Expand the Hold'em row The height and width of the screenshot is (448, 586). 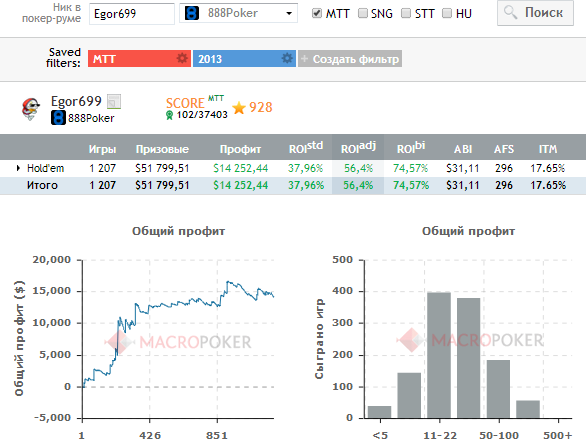point(18,168)
